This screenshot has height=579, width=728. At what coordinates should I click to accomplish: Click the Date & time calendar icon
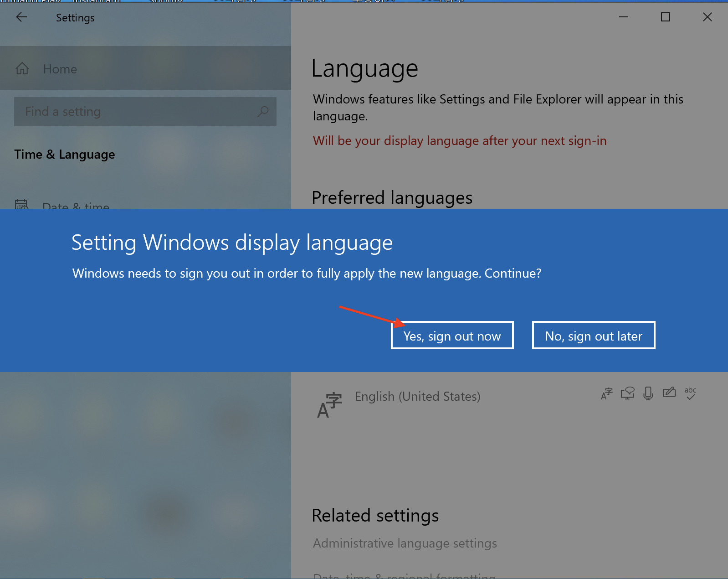coord(21,204)
